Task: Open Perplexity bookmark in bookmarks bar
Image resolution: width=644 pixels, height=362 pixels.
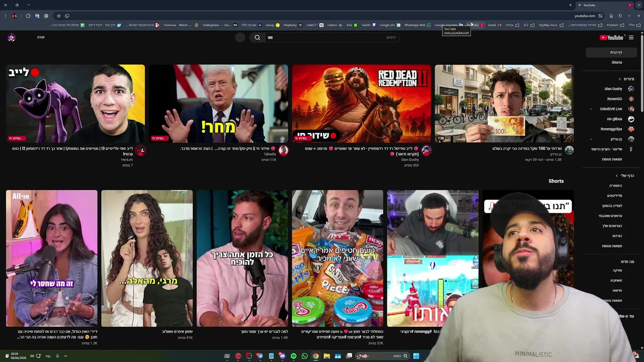Action: [x=293, y=25]
